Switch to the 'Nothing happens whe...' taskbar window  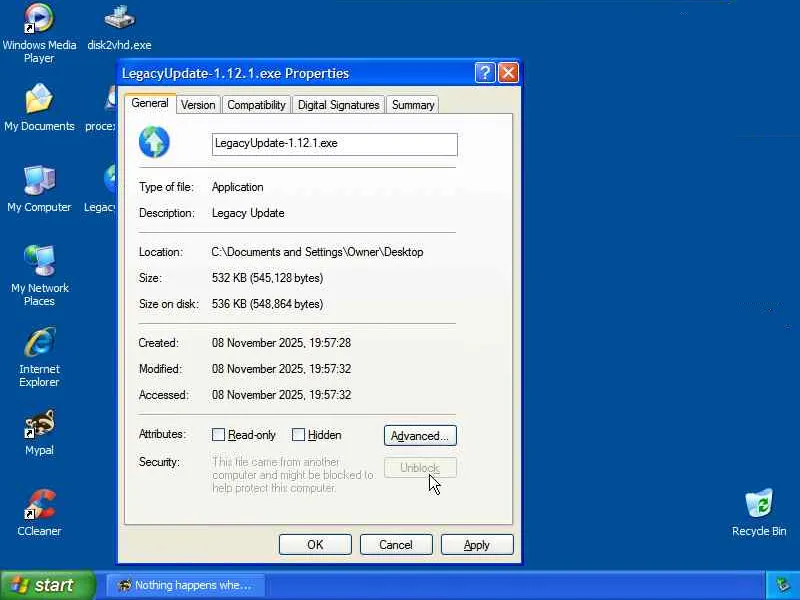[186, 585]
